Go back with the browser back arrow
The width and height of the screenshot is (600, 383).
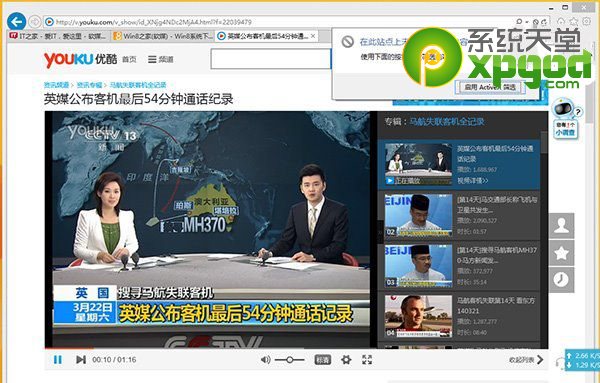(16, 21)
